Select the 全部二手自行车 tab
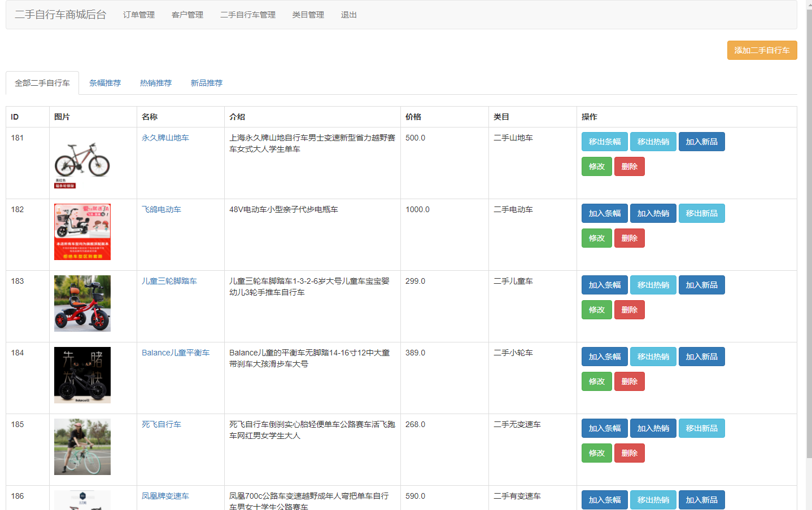The width and height of the screenshot is (812, 510). click(42, 82)
